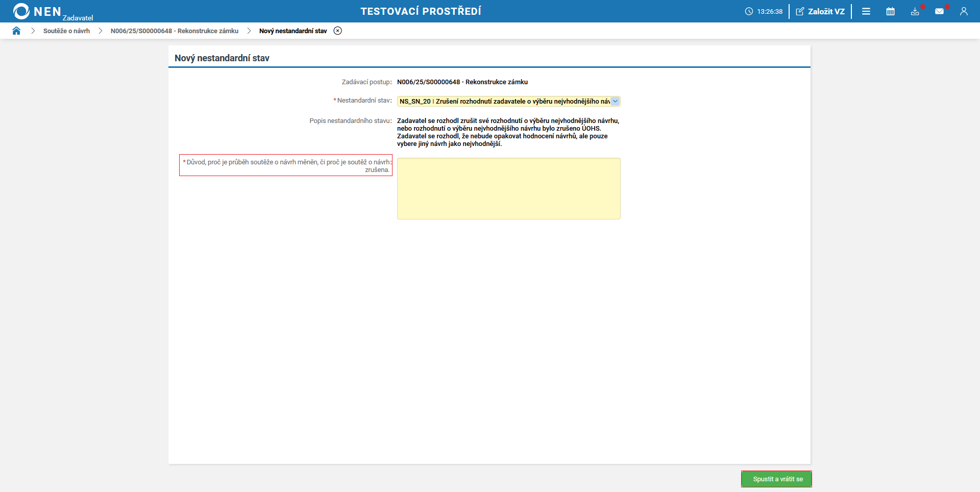The image size is (980, 492).
Task: Select the Nový nestandardní stav breadcrumb
Action: point(293,31)
